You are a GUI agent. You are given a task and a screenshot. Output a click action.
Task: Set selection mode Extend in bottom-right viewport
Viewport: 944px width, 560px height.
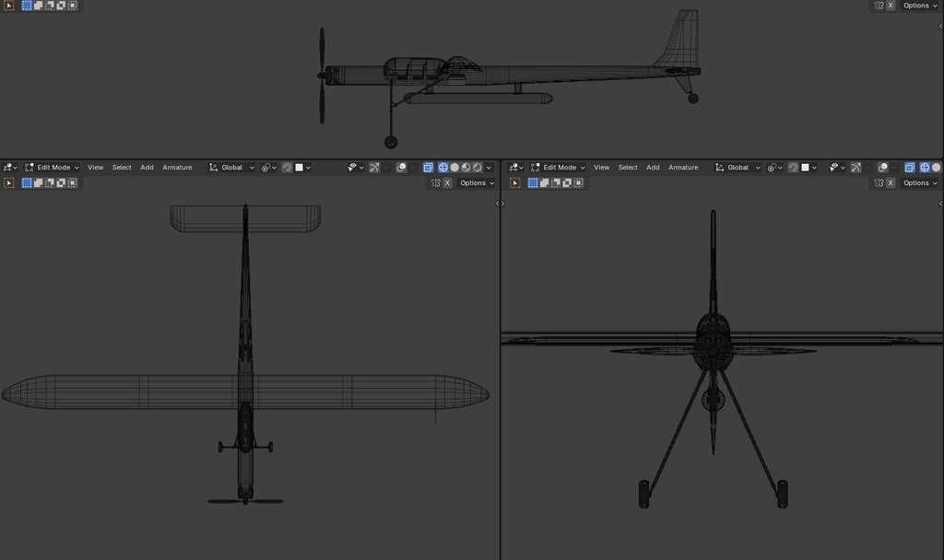point(544,183)
